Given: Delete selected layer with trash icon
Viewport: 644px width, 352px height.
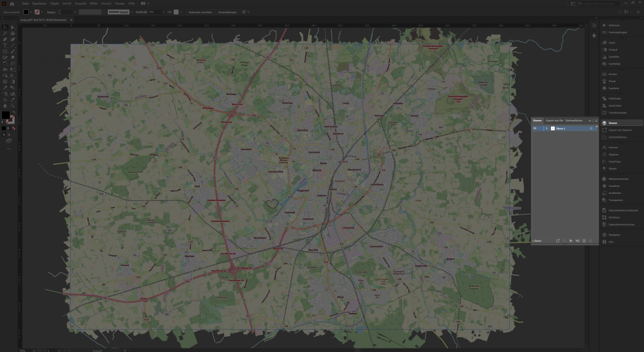Looking at the screenshot, I should (591, 241).
